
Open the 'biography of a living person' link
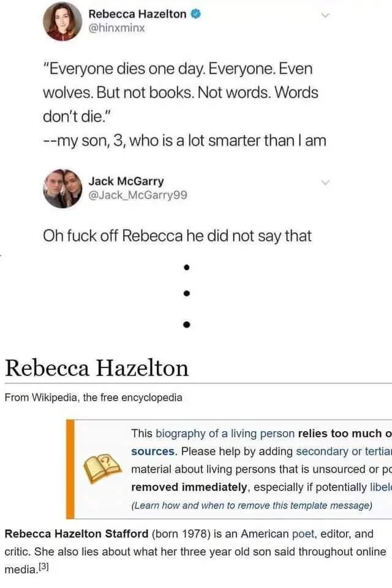(225, 434)
